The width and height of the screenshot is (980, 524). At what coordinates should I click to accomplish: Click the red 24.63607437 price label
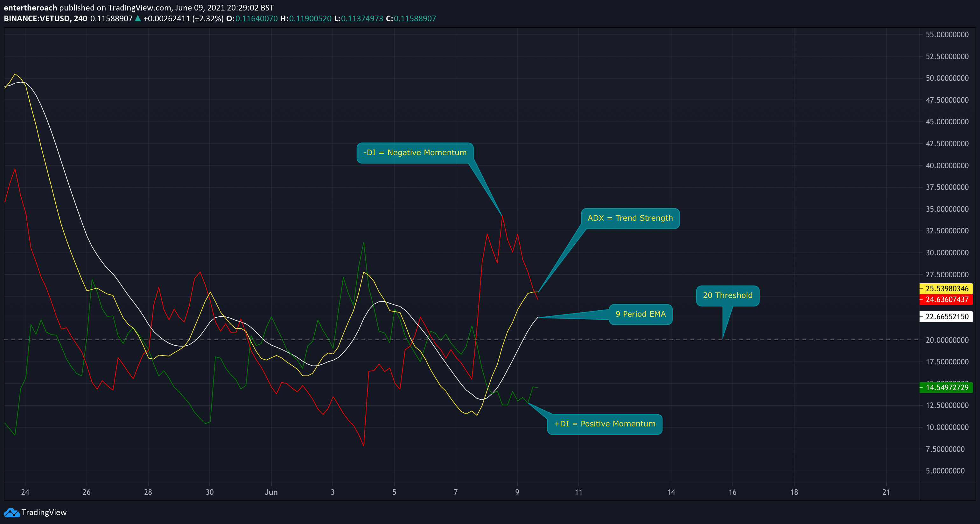[x=946, y=300]
